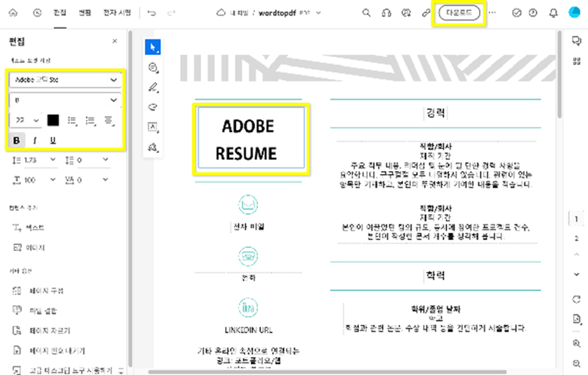Open the black text color swatch
The height and width of the screenshot is (375, 588).
[53, 120]
